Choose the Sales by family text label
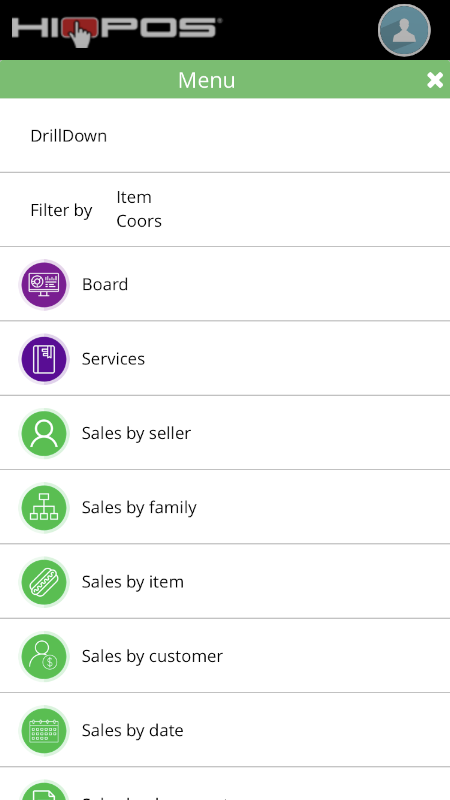450x800 pixels. (x=139, y=508)
